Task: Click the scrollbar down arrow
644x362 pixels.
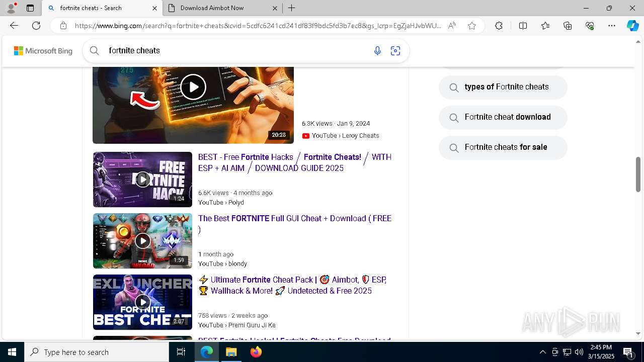Action: coord(638,333)
